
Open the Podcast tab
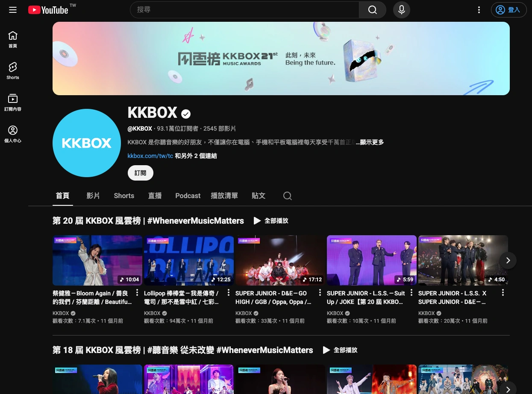[x=188, y=196]
